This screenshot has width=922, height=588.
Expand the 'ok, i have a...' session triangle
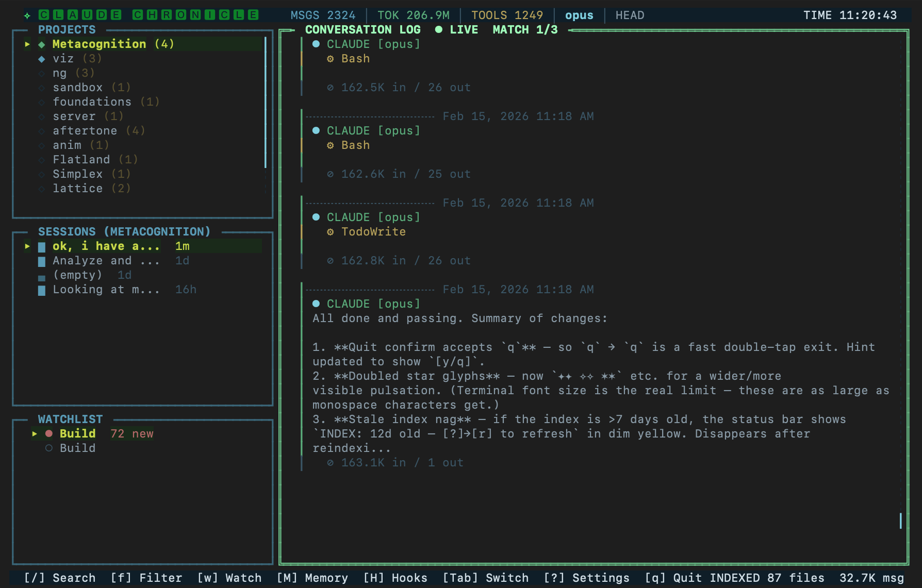[27, 246]
